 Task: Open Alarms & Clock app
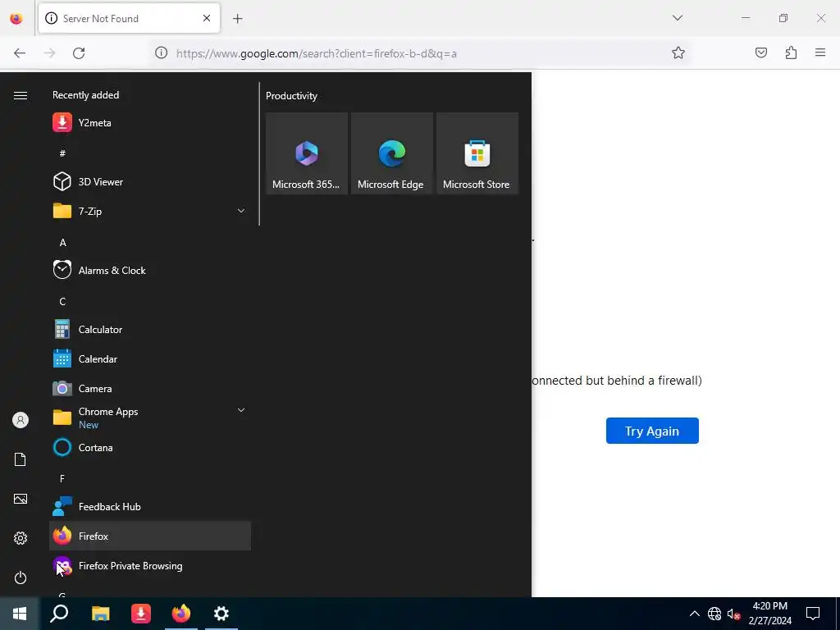pyautogui.click(x=149, y=271)
